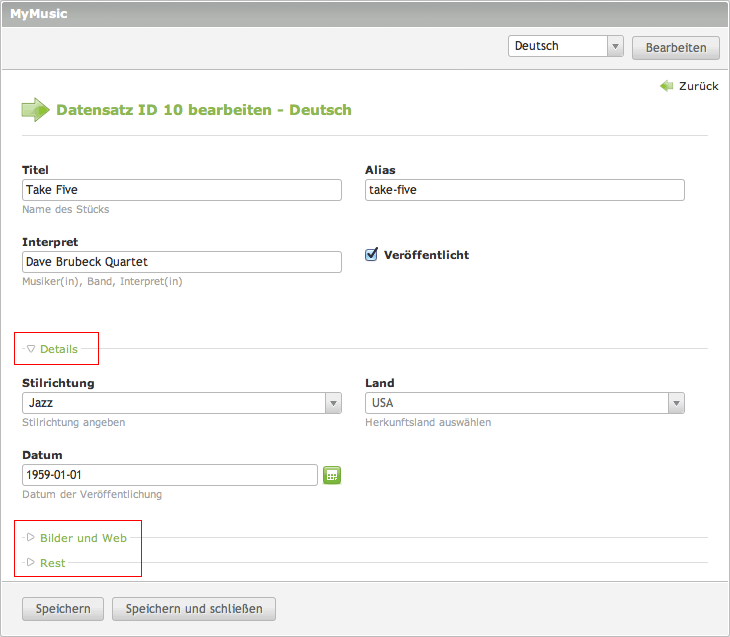Image resolution: width=730 pixels, height=637 pixels.
Task: Open the Land dropdown showing USA
Action: (524, 403)
